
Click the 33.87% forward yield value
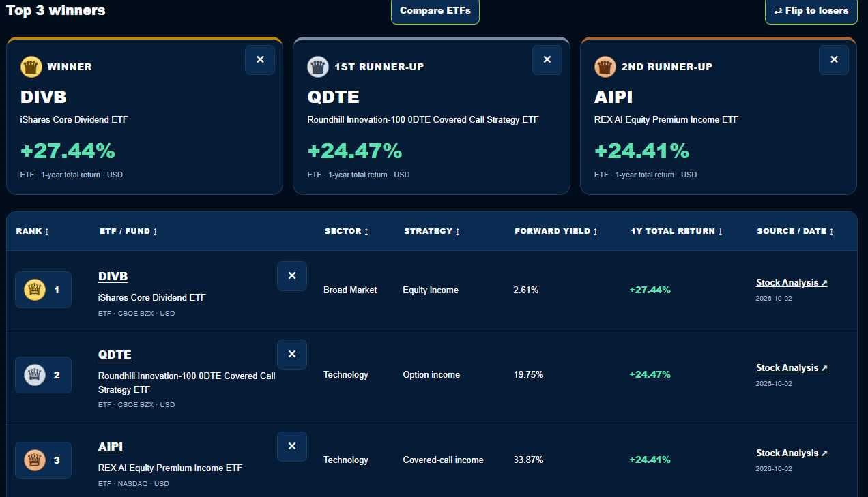(529, 460)
